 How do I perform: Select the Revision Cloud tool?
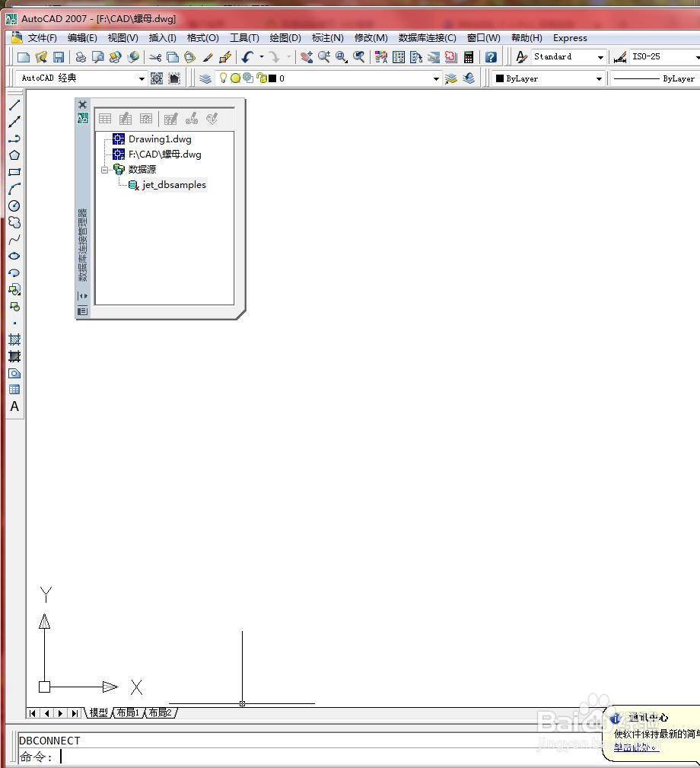pos(14,222)
